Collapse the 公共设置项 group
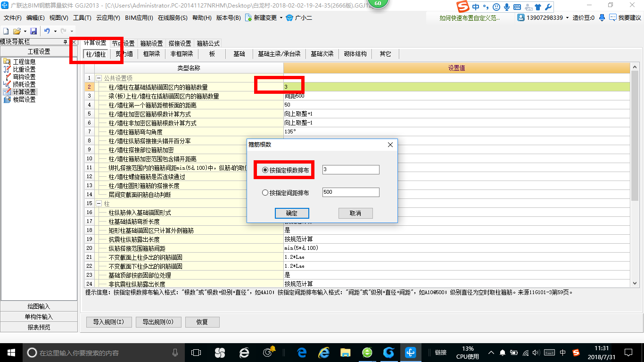This screenshot has width=644, height=362. pos(99,78)
